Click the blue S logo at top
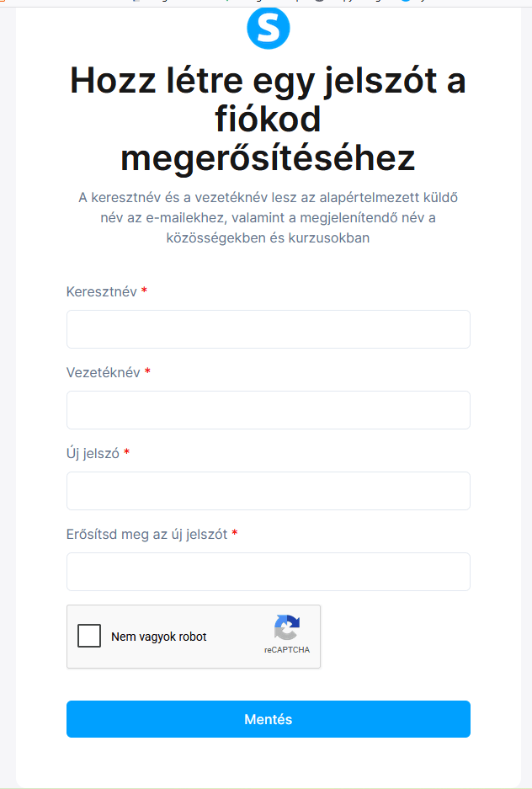Viewport: 532px width, 789px height. point(268,28)
